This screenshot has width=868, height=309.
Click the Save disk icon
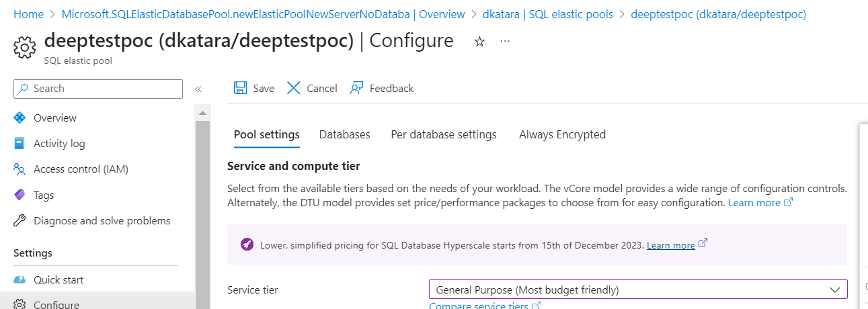pyautogui.click(x=240, y=88)
